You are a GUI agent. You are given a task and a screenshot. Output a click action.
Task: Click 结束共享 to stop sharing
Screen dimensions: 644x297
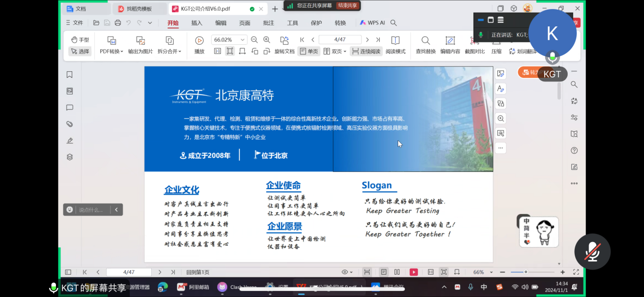[x=348, y=5]
